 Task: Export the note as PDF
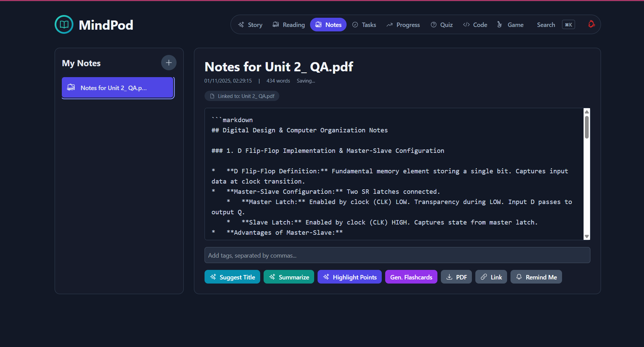[x=456, y=277]
